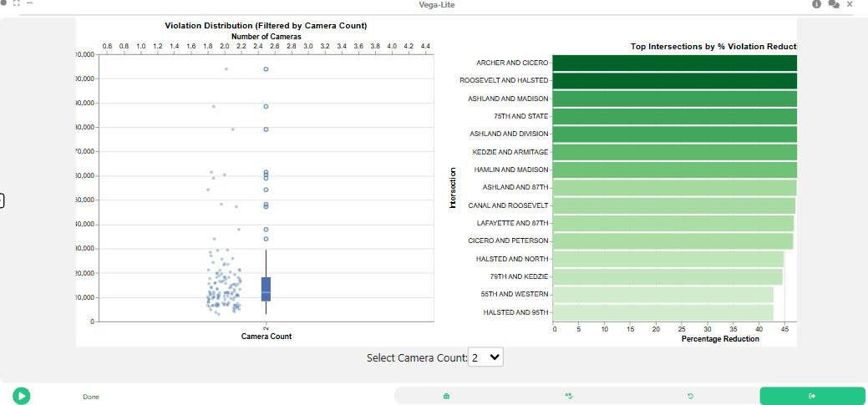Image resolution: width=868 pixels, height=405 pixels.
Task: Click the HALSTED AND 95TH bar
Action: [662, 311]
